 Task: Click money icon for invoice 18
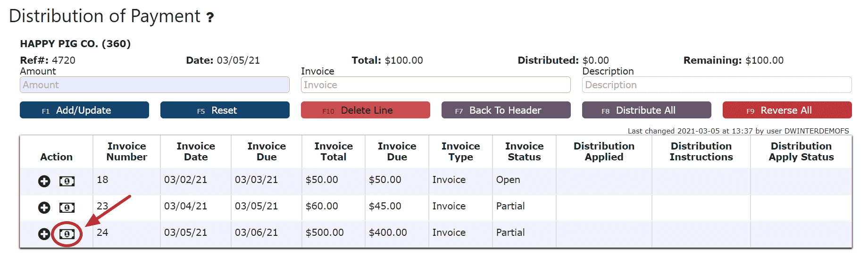click(67, 181)
